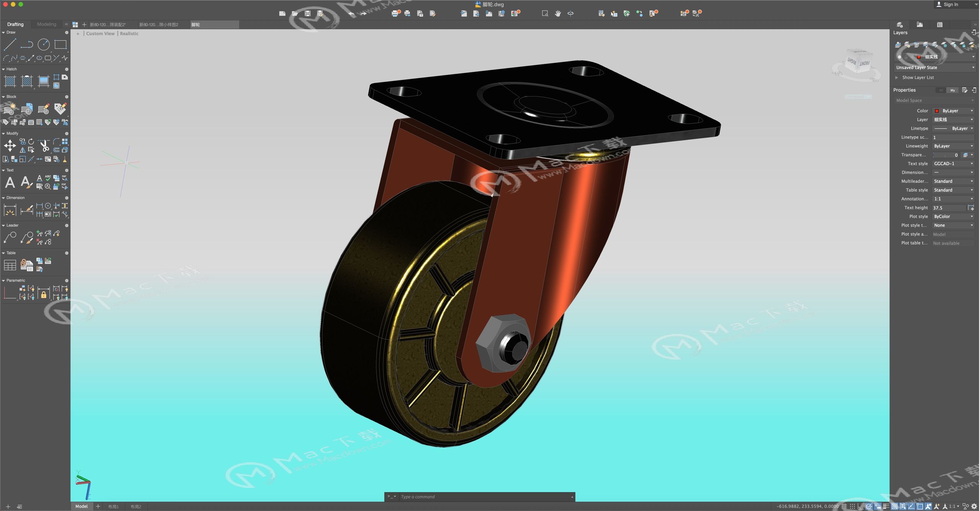This screenshot has height=511, width=980.
Task: Click the Pan hand tool in toolbar
Action: [x=558, y=13]
